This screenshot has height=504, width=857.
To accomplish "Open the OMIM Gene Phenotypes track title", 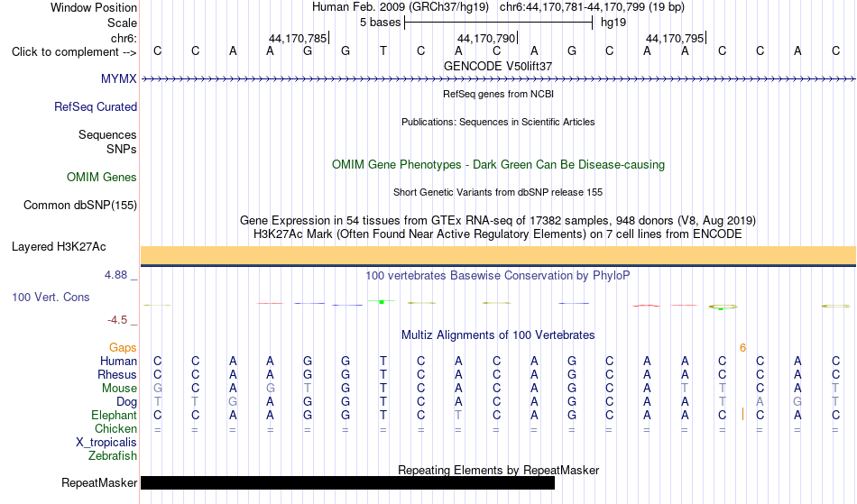I will click(499, 164).
